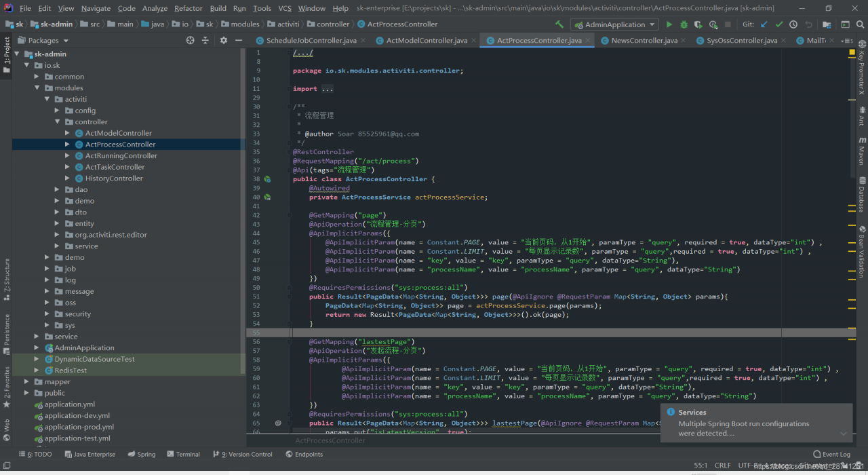Select application-dev.yml file
Image resolution: width=868 pixels, height=475 pixels.
pos(77,416)
